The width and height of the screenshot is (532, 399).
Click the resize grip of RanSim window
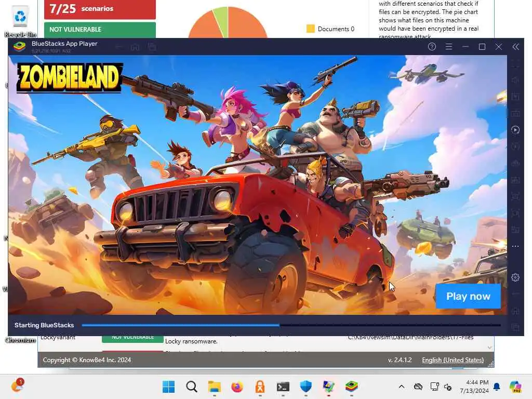tap(490, 364)
